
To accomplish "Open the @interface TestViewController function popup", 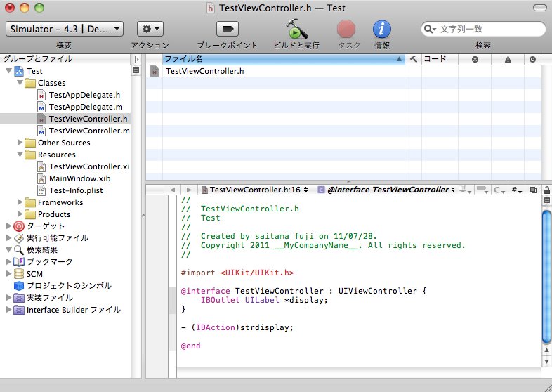I will pyautogui.click(x=386, y=190).
